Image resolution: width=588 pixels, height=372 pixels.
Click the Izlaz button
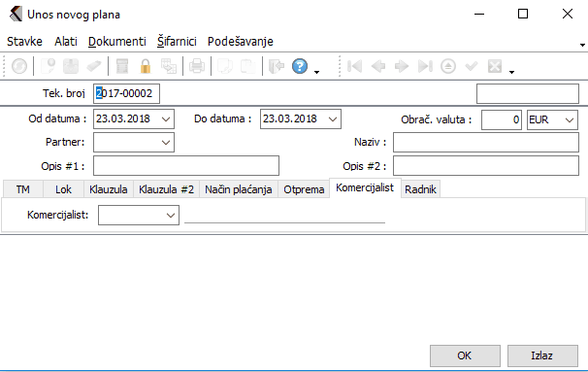click(x=542, y=355)
